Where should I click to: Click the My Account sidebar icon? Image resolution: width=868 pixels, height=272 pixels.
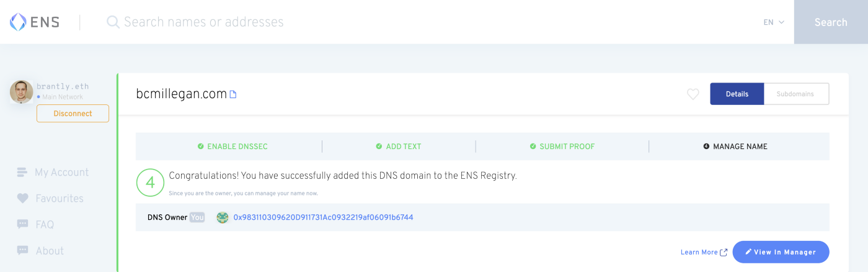point(22,172)
